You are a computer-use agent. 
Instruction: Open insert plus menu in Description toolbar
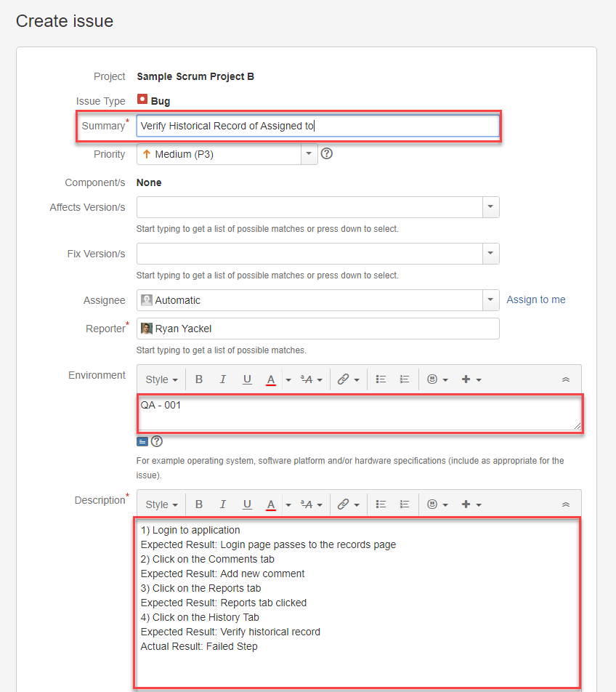tap(471, 504)
